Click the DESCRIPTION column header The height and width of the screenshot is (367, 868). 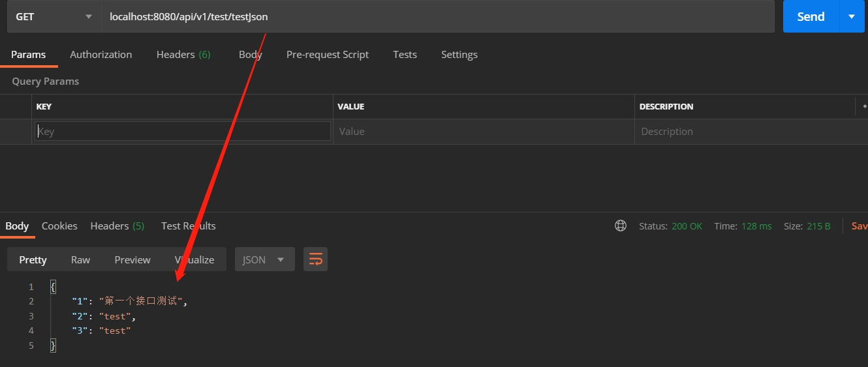[x=666, y=106]
